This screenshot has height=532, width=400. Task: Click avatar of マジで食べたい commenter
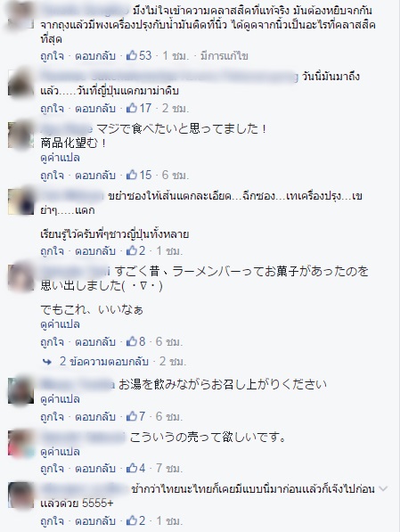[21, 135]
